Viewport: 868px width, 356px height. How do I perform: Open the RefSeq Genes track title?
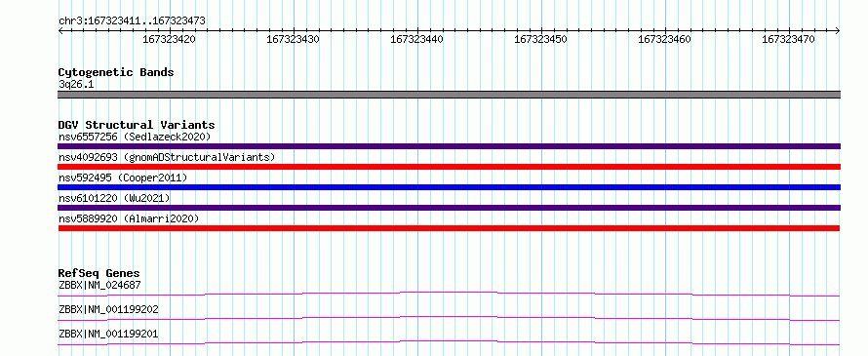(x=99, y=273)
